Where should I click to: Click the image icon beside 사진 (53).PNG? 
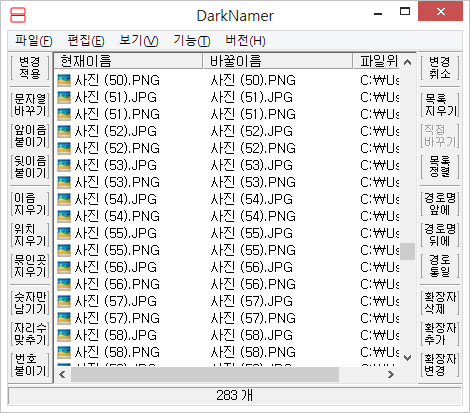click(64, 182)
